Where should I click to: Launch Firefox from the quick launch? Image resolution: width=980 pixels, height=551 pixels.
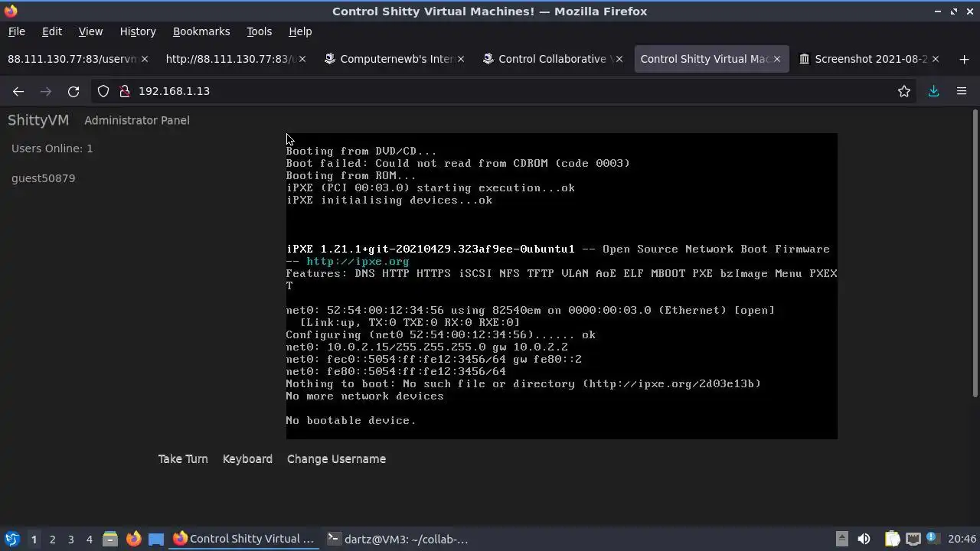click(x=133, y=539)
